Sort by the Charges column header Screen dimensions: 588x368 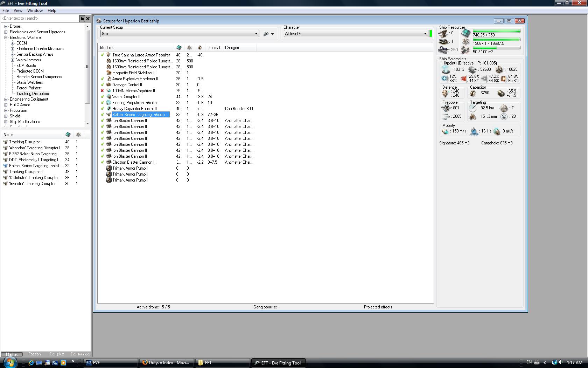[239, 48]
